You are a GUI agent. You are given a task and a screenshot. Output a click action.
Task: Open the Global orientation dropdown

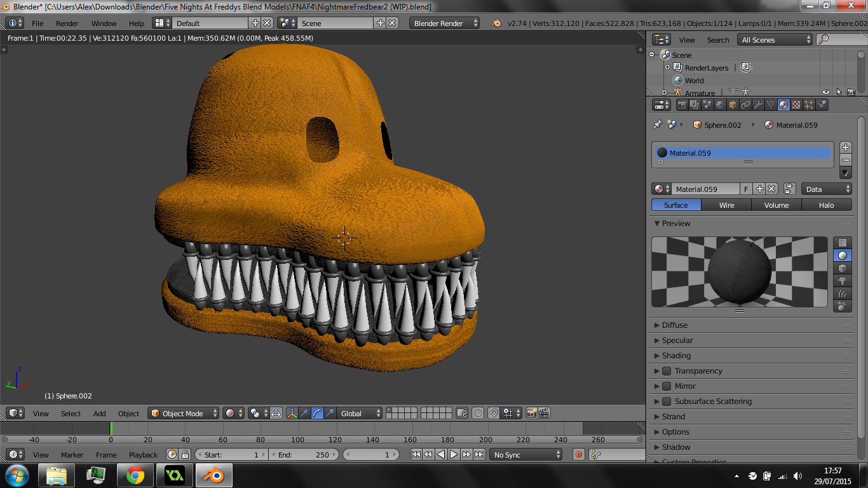[360, 413]
